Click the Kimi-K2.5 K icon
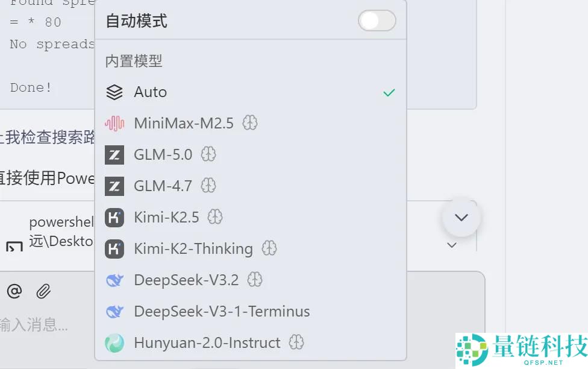588x369 pixels. [x=114, y=217]
